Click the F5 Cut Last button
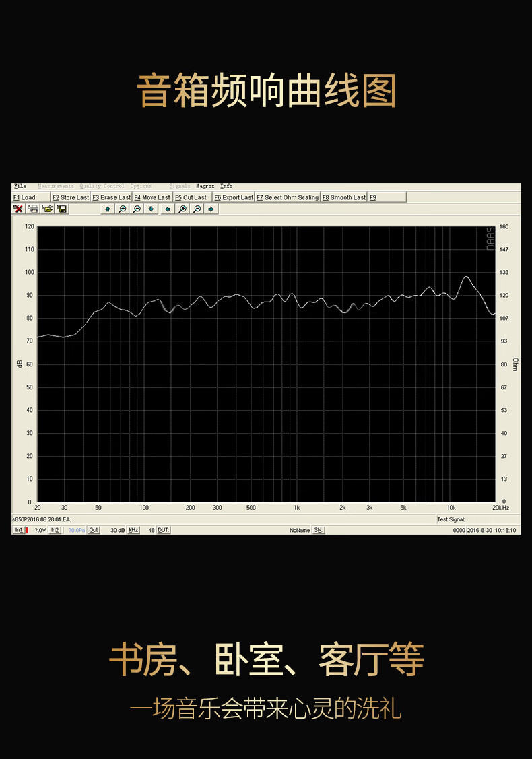Screen dimensions: 532x759 click(x=193, y=197)
